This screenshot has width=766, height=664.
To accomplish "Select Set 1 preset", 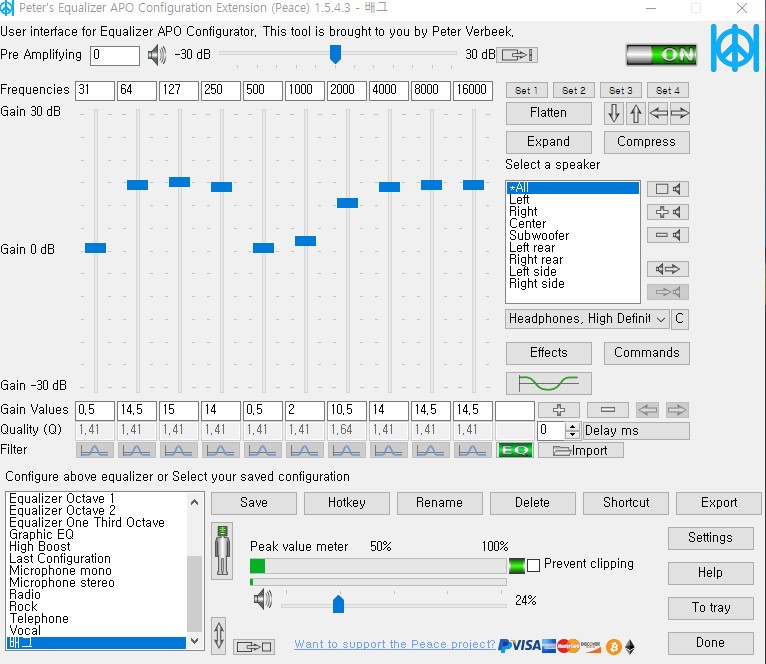I will pos(526,90).
